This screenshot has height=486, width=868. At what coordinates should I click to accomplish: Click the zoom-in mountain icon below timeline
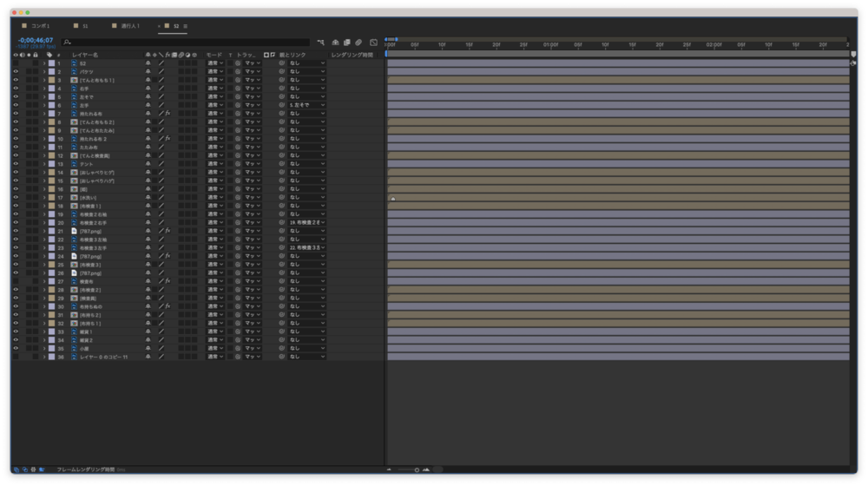pos(426,470)
